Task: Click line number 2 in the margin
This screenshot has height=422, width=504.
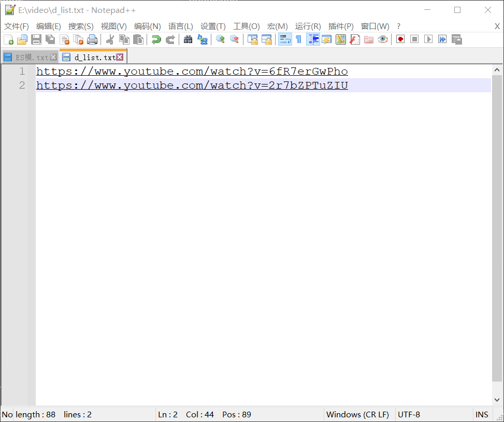Action: (x=22, y=86)
